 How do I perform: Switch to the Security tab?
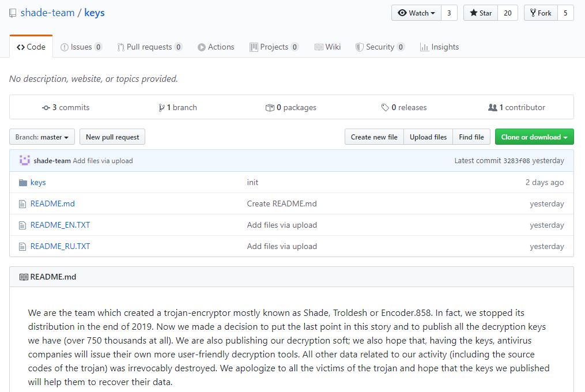pos(380,47)
